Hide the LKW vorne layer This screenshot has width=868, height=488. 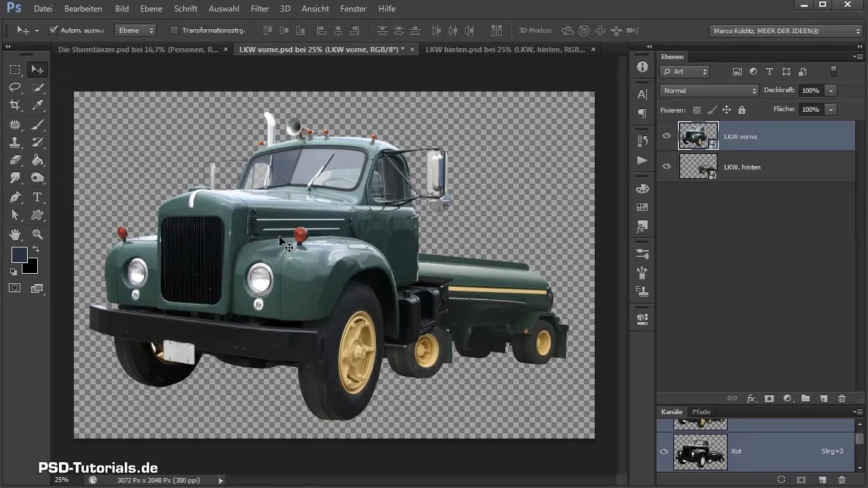tap(667, 136)
